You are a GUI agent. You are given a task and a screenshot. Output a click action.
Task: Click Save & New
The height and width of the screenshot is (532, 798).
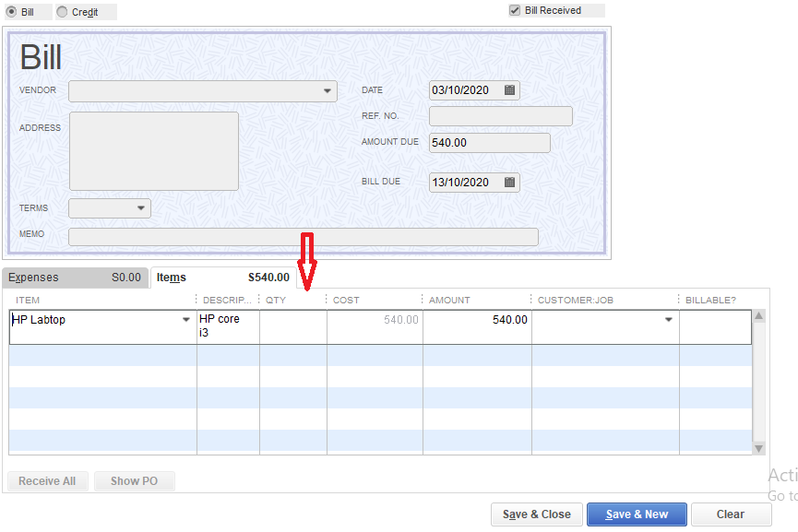(x=637, y=514)
